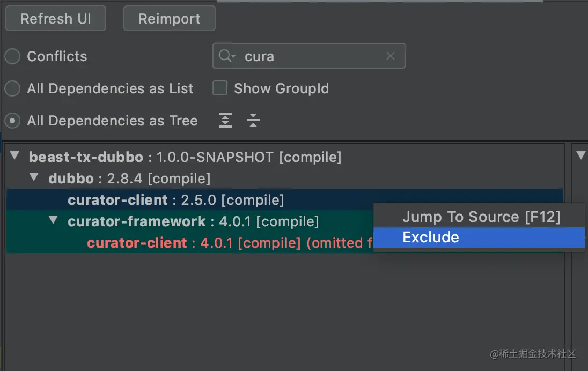This screenshot has width=588, height=371.
Task: Clear the search field with X icon
Action: (x=391, y=56)
